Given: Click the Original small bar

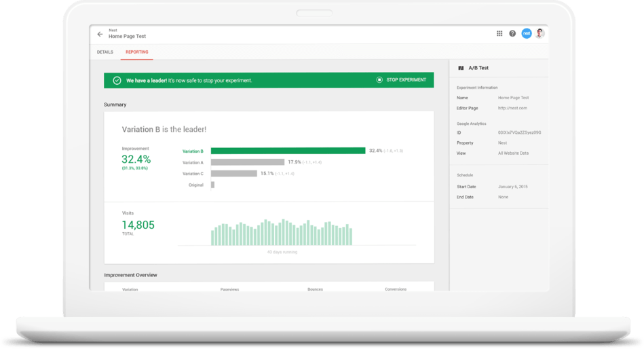Looking at the screenshot, I should click(x=213, y=185).
